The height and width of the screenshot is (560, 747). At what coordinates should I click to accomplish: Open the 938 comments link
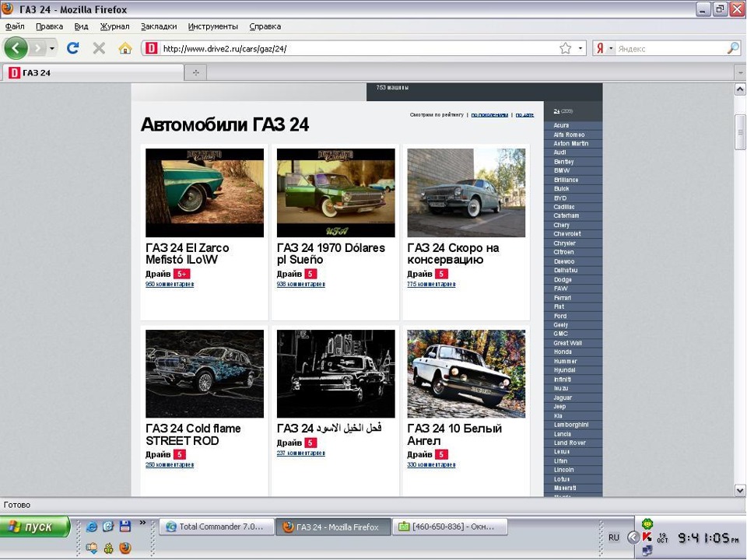pyautogui.click(x=300, y=285)
